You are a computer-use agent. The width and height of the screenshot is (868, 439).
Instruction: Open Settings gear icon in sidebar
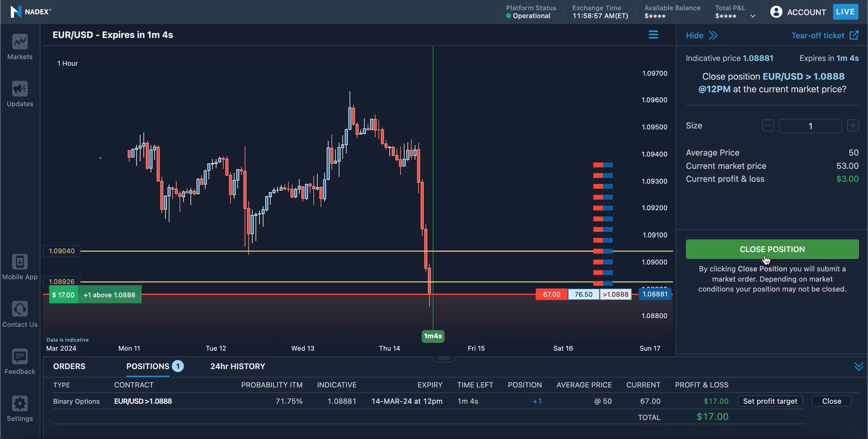[20, 403]
